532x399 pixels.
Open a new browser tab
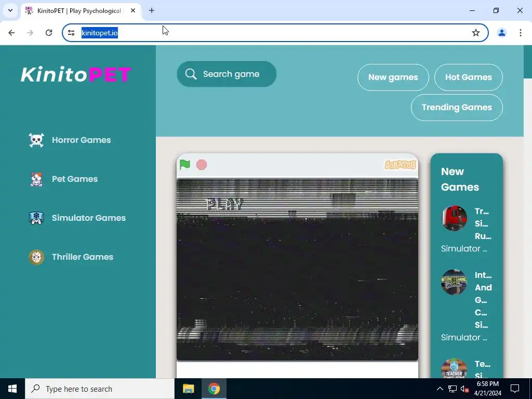pyautogui.click(x=152, y=10)
